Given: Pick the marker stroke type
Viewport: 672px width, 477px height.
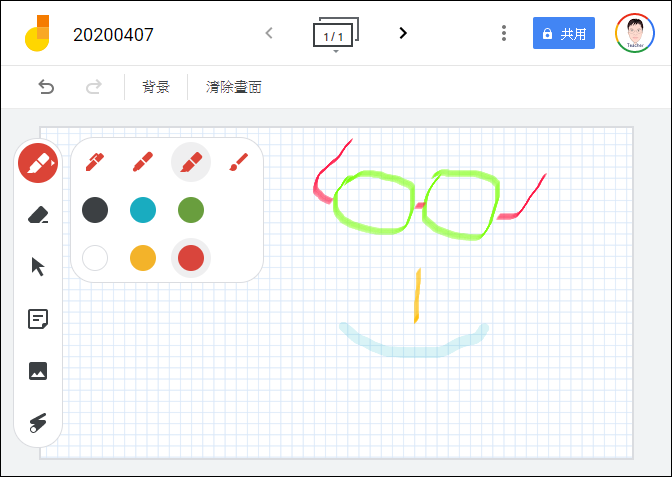Looking at the screenshot, I should tap(143, 162).
